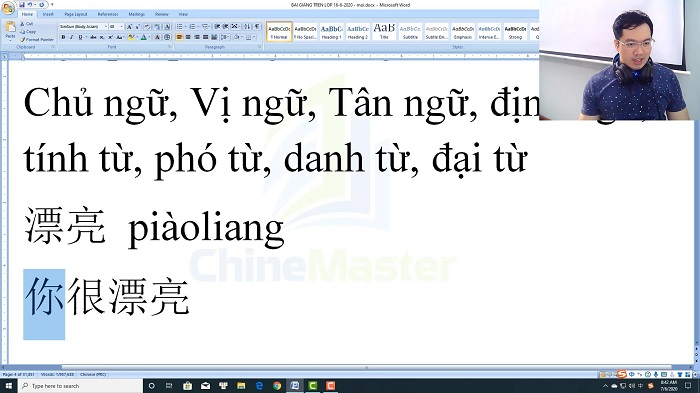Toggle underline formatting
Image resolution: width=700 pixels, height=393 pixels.
80,37
